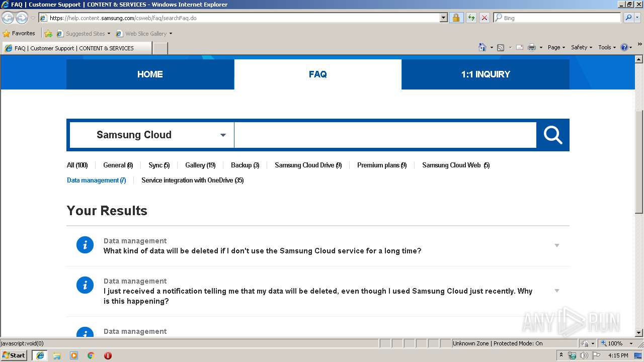This screenshot has height=362, width=644.
Task: Expand the first FAQ about deleted data
Action: click(x=557, y=245)
